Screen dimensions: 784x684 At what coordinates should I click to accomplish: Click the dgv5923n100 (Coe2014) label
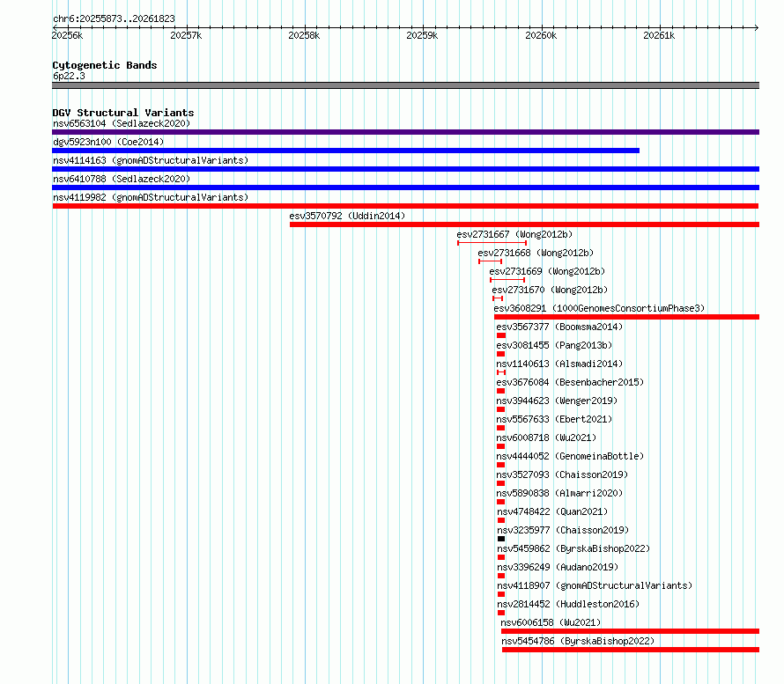[x=108, y=142]
